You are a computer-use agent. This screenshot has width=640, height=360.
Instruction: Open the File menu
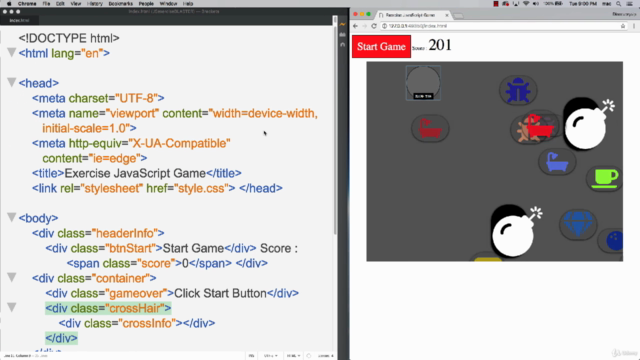coord(46,3)
